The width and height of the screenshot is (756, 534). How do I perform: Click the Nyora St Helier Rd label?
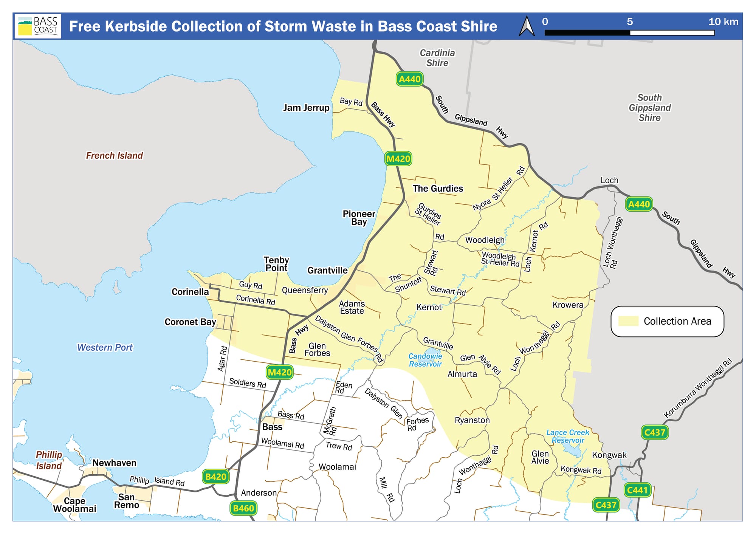click(x=499, y=188)
